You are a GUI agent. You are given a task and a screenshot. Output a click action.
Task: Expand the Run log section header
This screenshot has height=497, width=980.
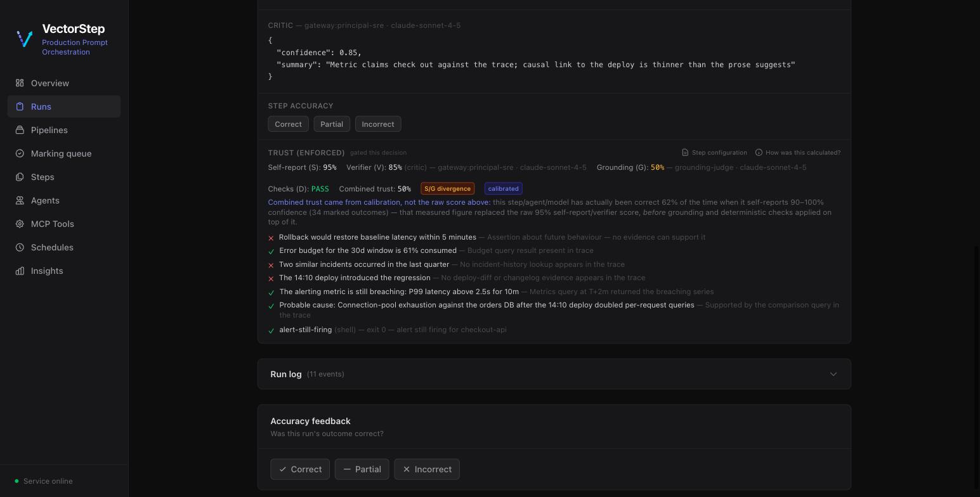(x=554, y=374)
